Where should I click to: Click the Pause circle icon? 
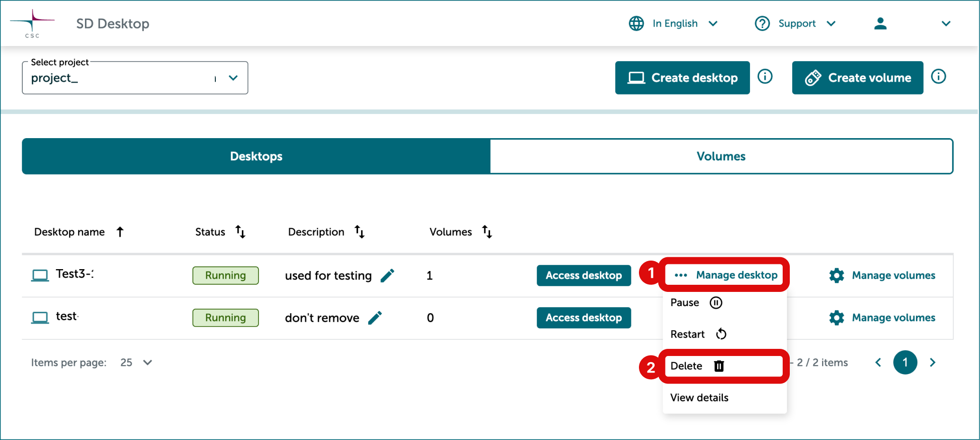(716, 303)
